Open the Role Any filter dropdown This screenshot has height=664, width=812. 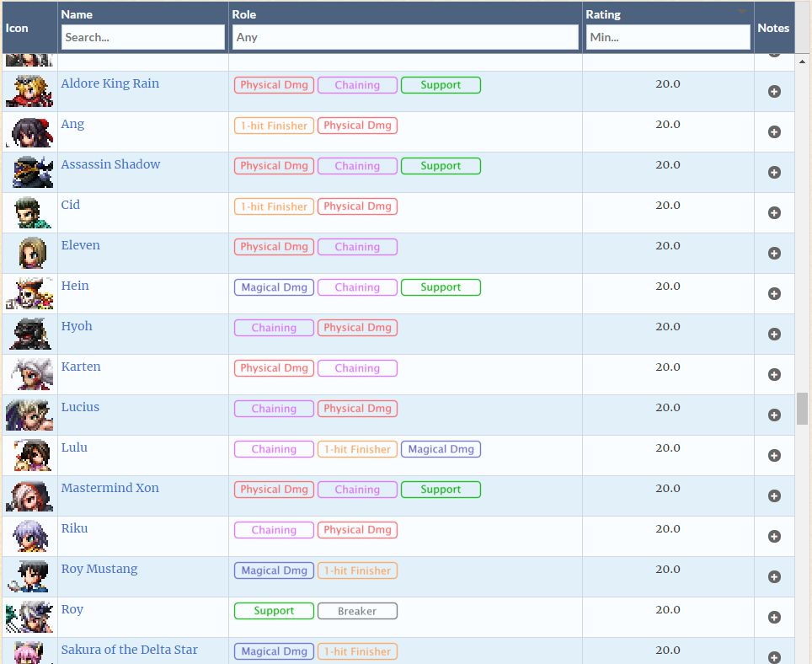[x=405, y=37]
